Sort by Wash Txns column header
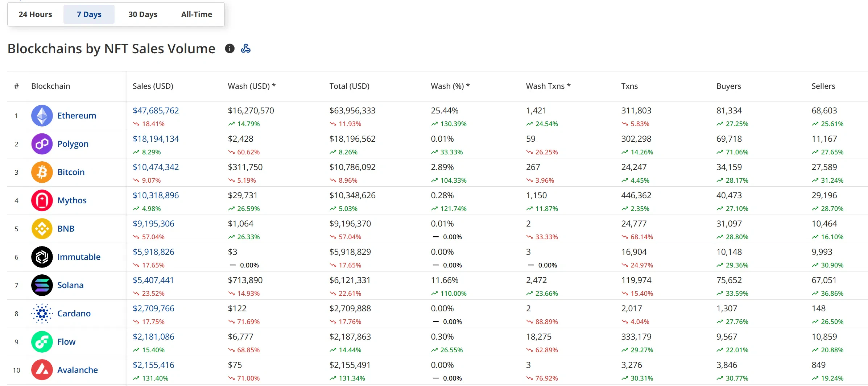Viewport: 868px width, 386px height. pyautogui.click(x=548, y=86)
